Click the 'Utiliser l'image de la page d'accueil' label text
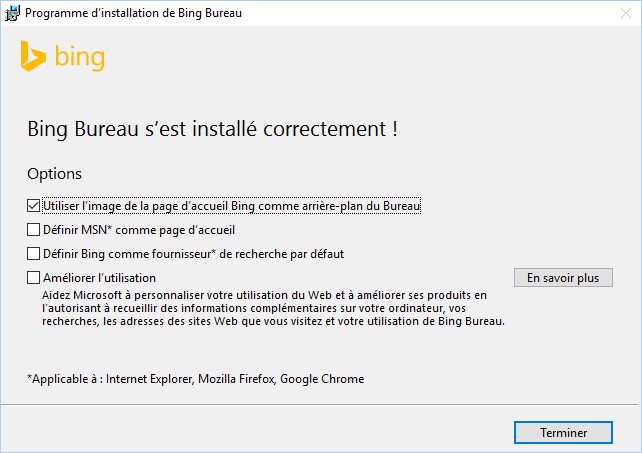This screenshot has width=642, height=453. coord(232,206)
